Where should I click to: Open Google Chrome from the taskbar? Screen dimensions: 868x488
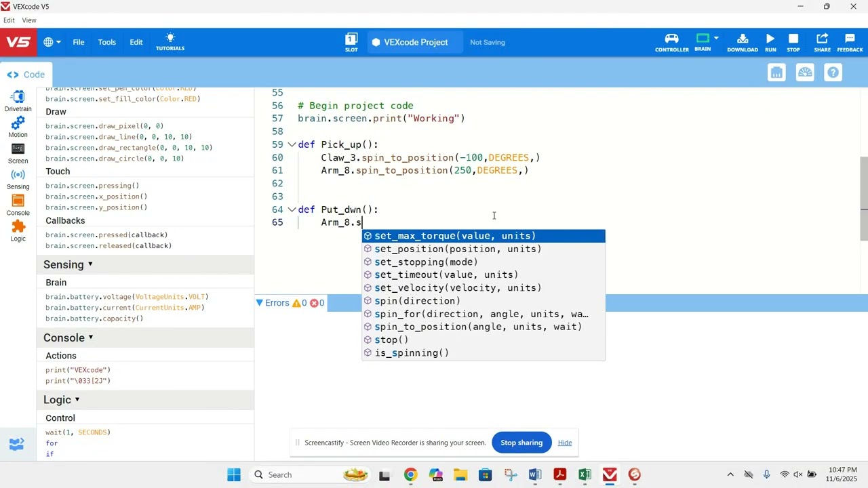(x=410, y=474)
